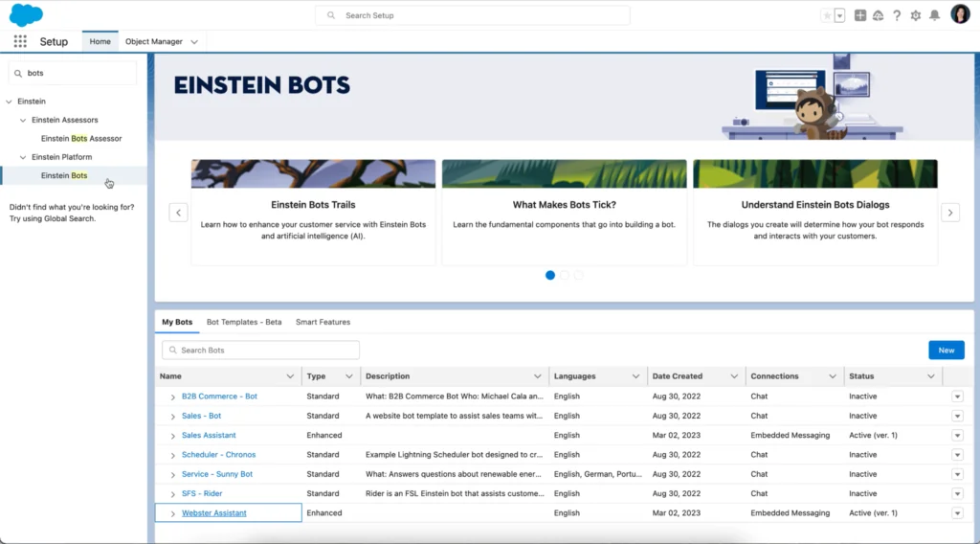The width and height of the screenshot is (980, 544).
Task: Select the Home tab
Action: pyautogui.click(x=100, y=41)
